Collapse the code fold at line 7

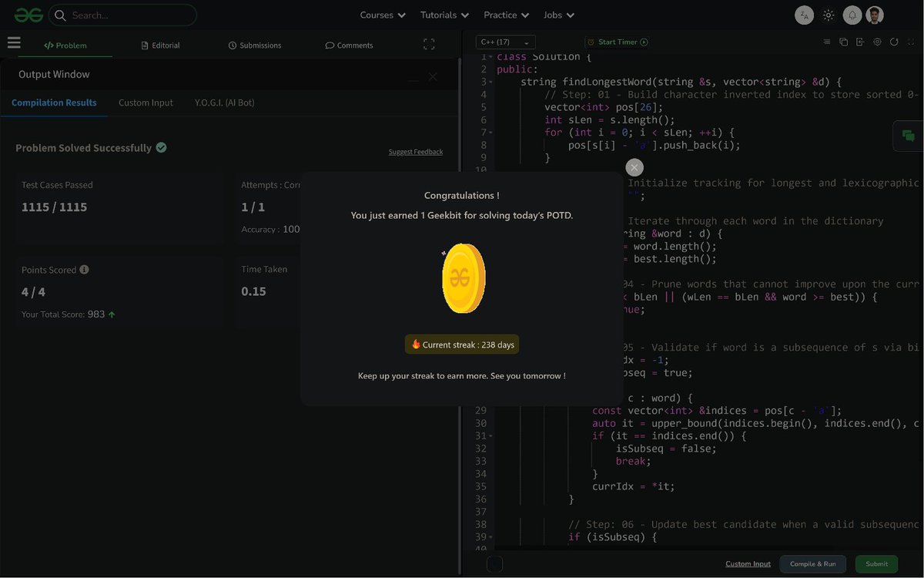coord(490,133)
